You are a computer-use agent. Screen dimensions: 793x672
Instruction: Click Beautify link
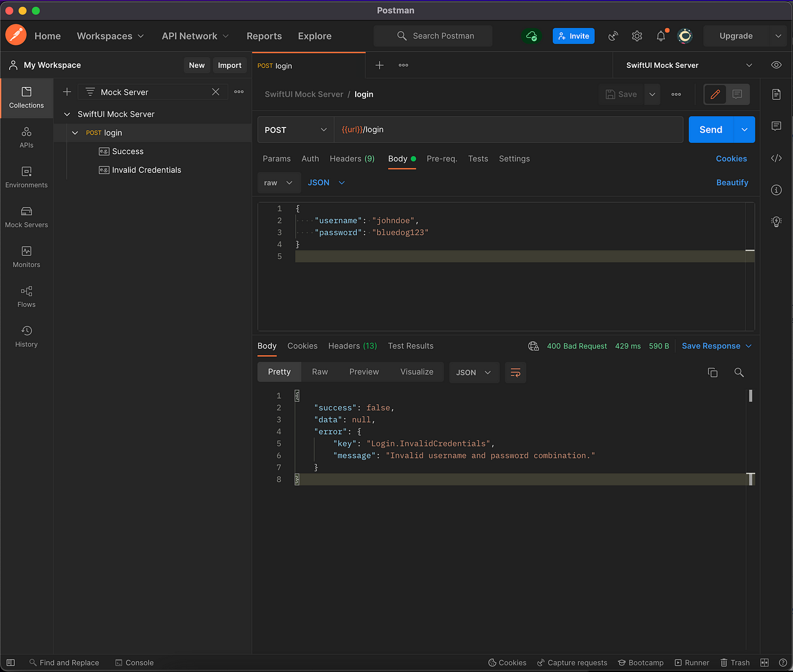pos(732,182)
